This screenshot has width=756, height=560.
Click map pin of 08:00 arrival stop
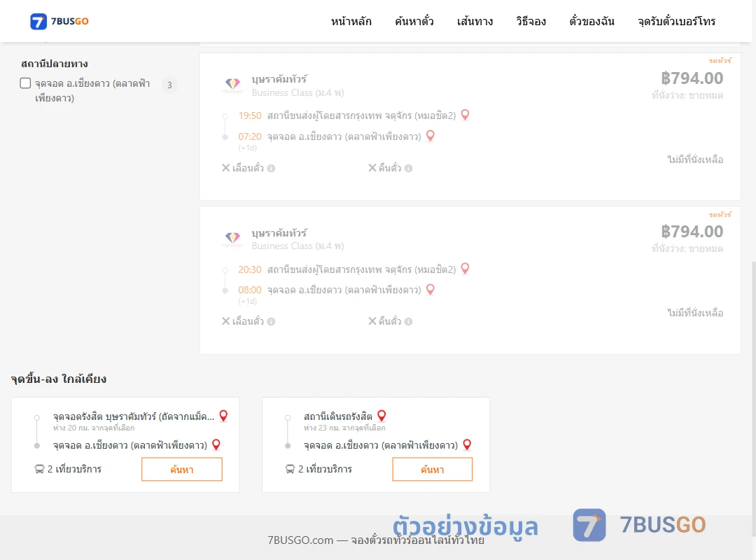tap(430, 289)
